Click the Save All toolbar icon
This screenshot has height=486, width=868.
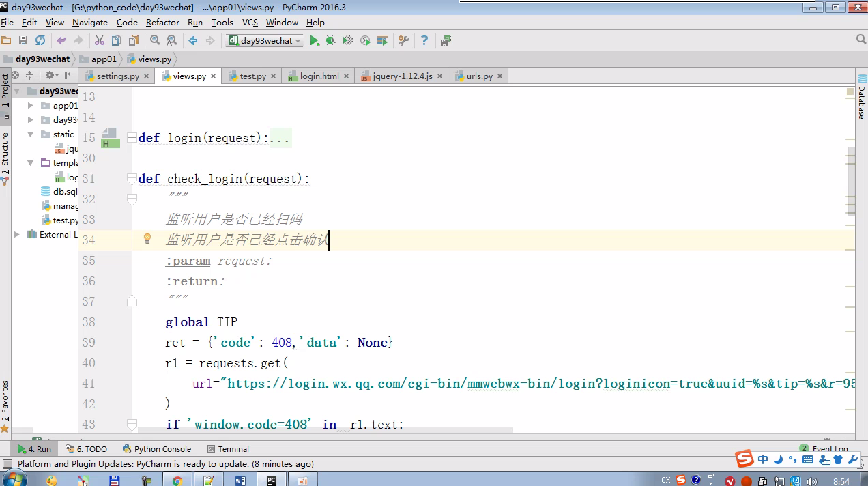23,41
